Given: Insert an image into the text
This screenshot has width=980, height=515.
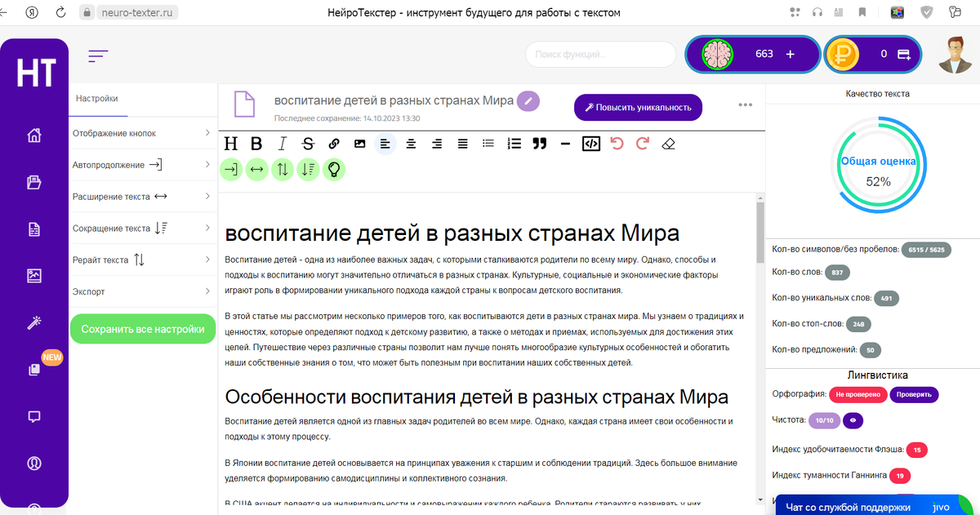Looking at the screenshot, I should click(x=359, y=144).
